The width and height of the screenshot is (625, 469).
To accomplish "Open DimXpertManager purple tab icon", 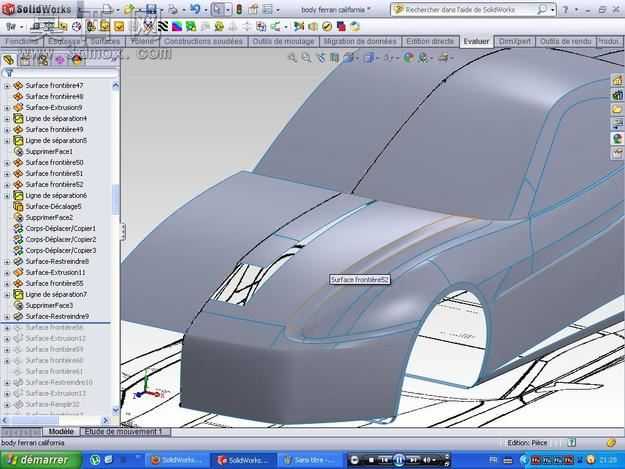I will click(59, 60).
